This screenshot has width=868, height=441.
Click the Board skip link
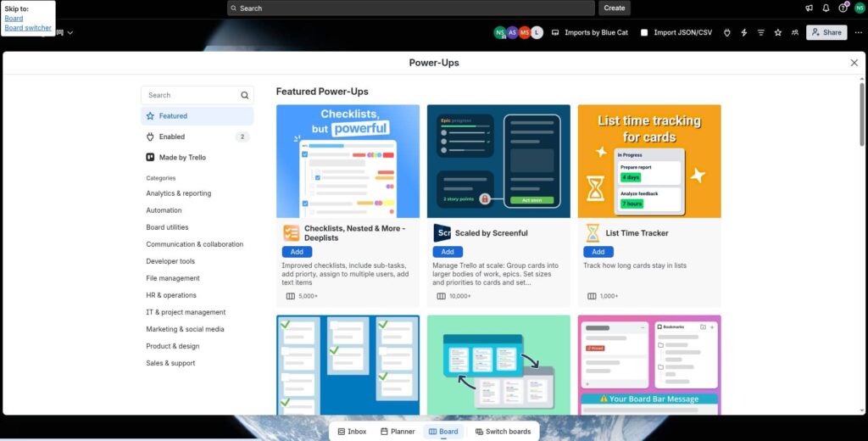[14, 19]
